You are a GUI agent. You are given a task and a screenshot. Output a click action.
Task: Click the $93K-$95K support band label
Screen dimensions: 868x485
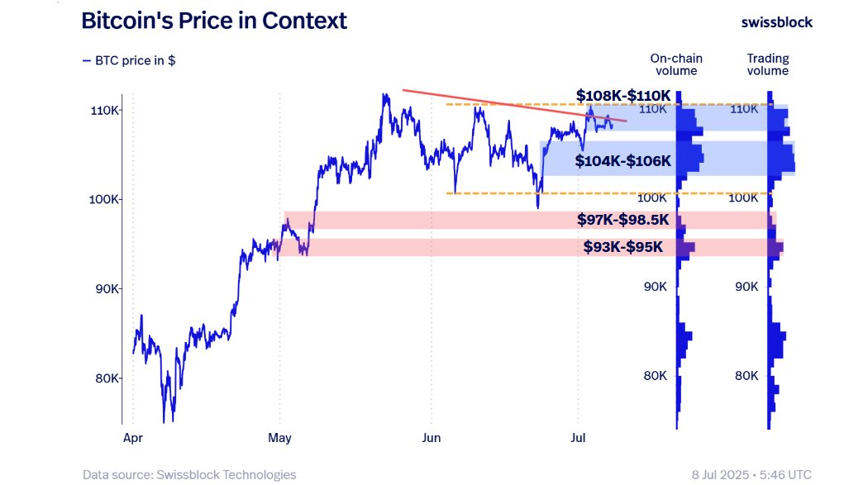pos(622,247)
